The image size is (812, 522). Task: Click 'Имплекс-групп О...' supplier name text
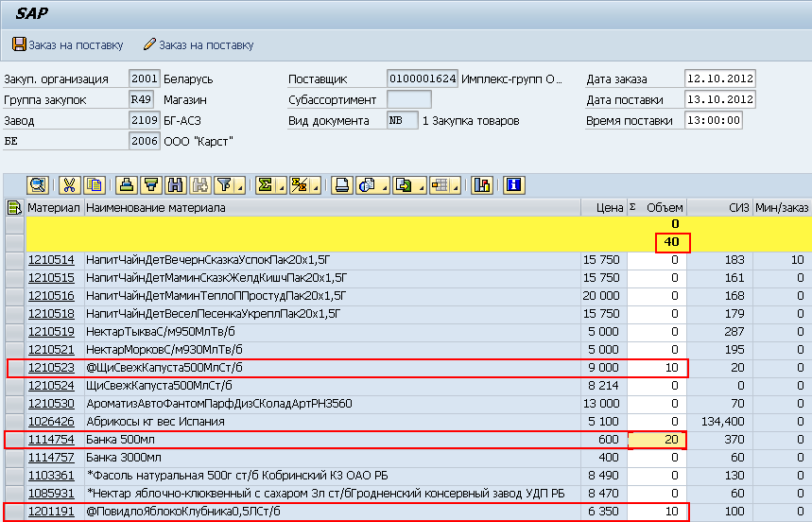511,79
